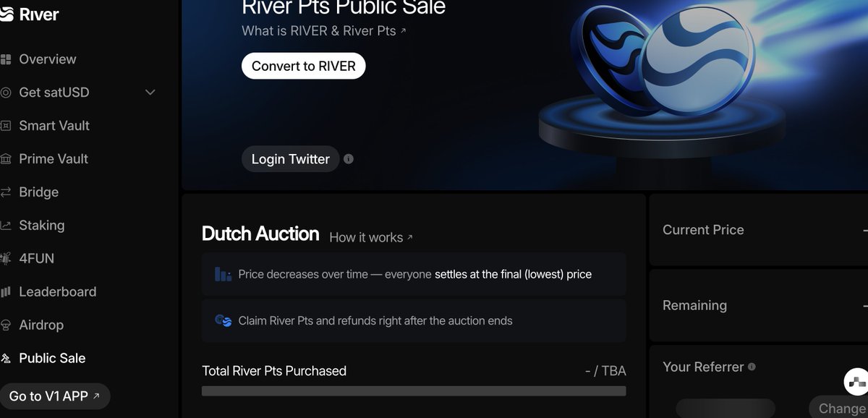868x418 pixels.
Task: Click the Bridge arrows icon
Action: (x=6, y=192)
